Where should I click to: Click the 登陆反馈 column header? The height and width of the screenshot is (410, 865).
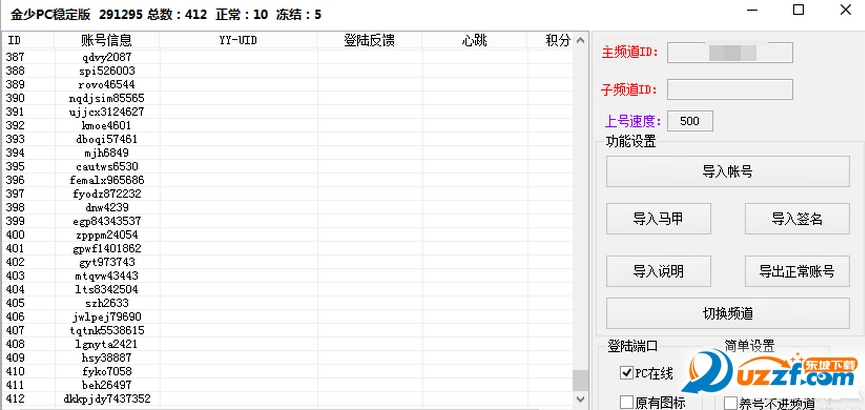click(x=369, y=40)
